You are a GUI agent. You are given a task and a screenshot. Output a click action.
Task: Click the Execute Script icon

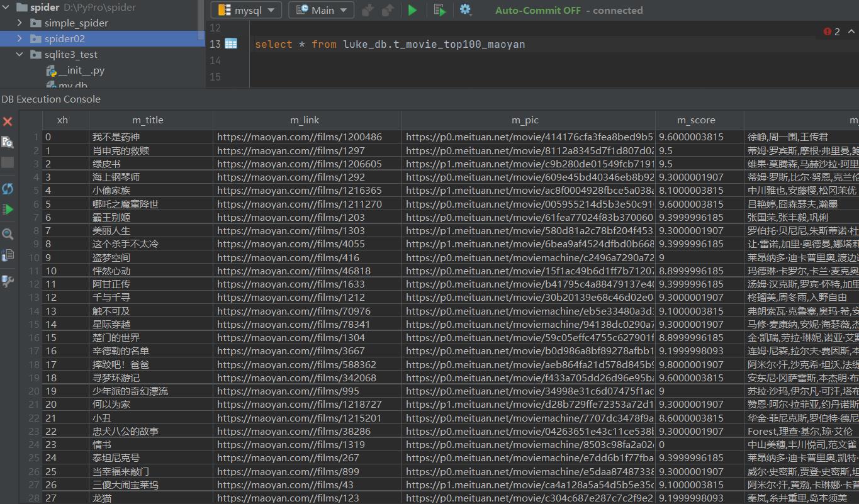(440, 10)
